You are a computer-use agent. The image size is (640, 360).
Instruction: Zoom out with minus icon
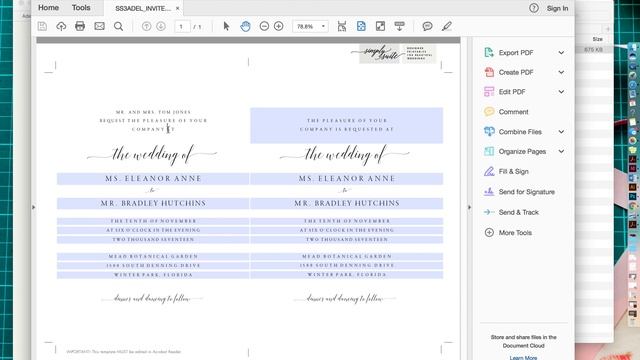click(x=264, y=27)
